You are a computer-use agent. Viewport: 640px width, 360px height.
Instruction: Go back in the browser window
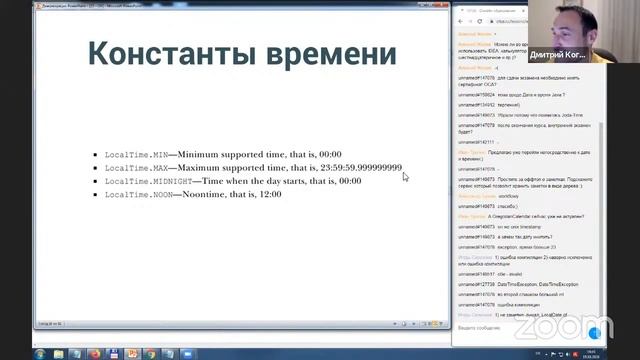tap(461, 21)
